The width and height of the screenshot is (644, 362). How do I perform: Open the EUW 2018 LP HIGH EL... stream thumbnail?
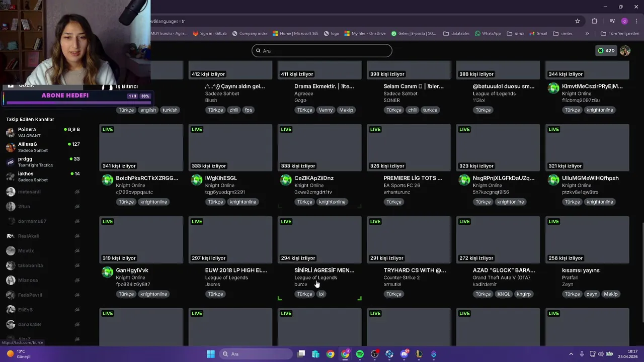point(230,240)
